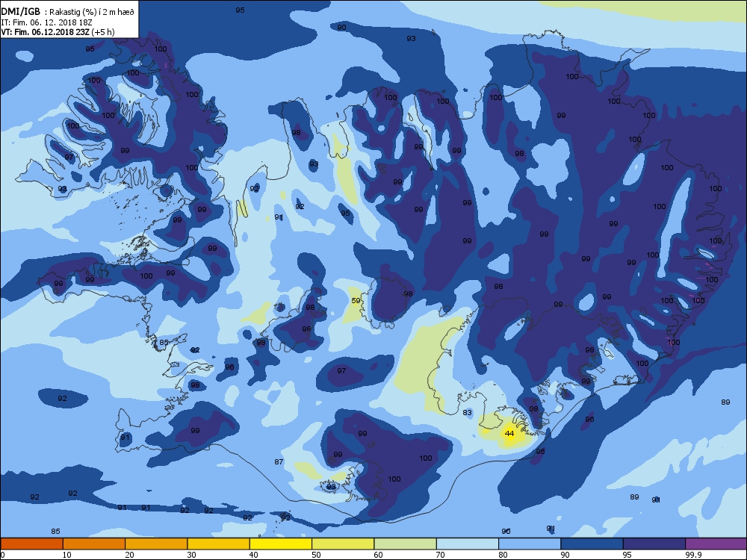Image resolution: width=747 pixels, height=560 pixels.
Task: Click the legend tick label 0
Action: [3, 555]
